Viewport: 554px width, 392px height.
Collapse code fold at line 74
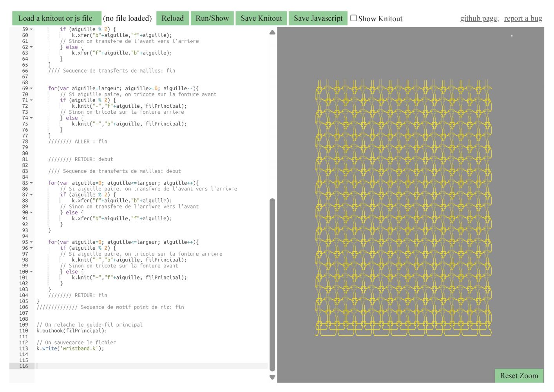[x=31, y=118]
